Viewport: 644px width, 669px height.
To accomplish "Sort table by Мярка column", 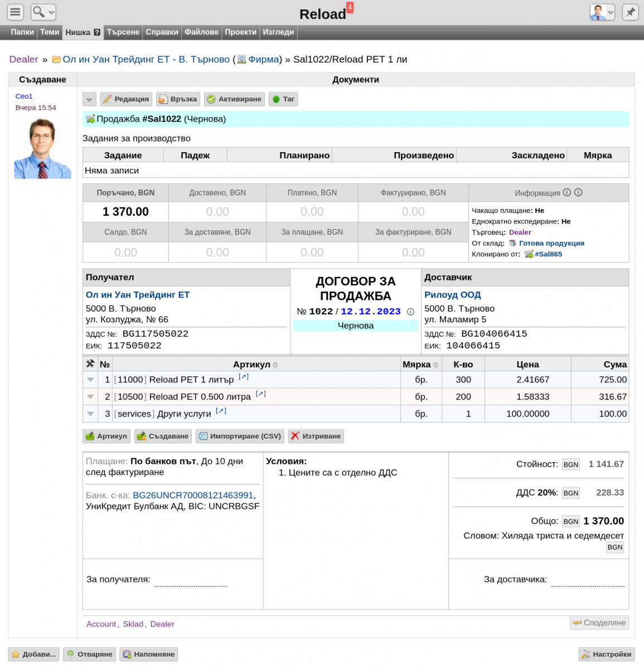I will pos(420,364).
